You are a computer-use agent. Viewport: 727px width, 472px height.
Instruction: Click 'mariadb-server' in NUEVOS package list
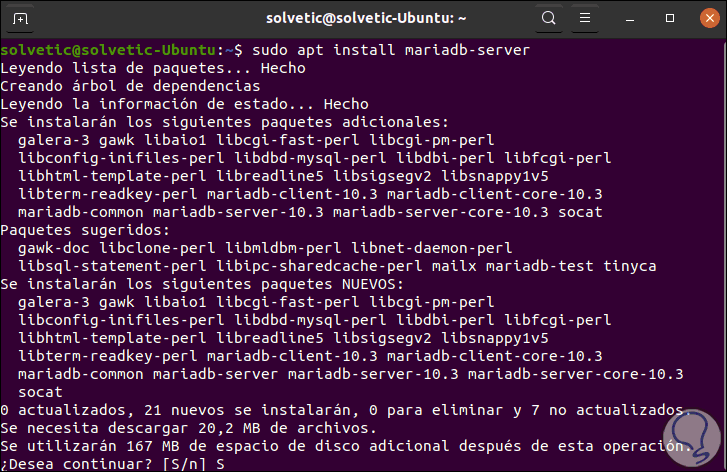point(216,374)
